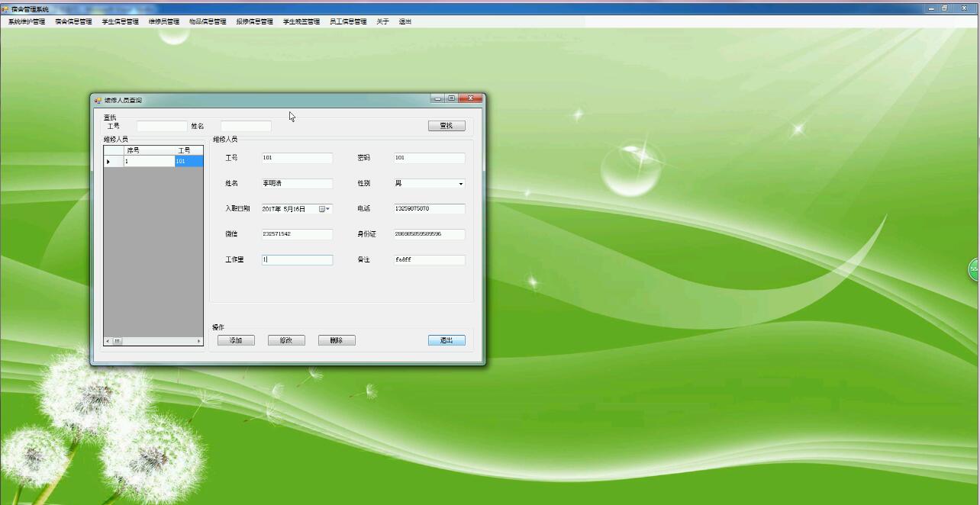This screenshot has height=505, width=980.
Task: Click the 身份证 field
Action: click(x=430, y=234)
